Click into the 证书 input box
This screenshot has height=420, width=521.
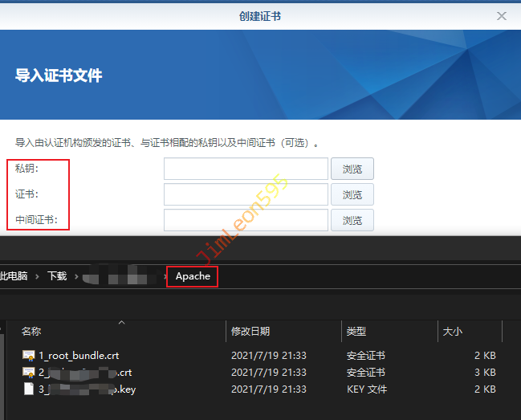pos(246,195)
